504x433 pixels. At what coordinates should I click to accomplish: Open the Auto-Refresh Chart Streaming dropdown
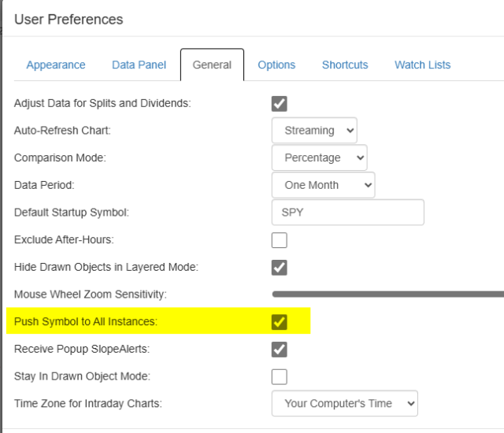pos(314,131)
